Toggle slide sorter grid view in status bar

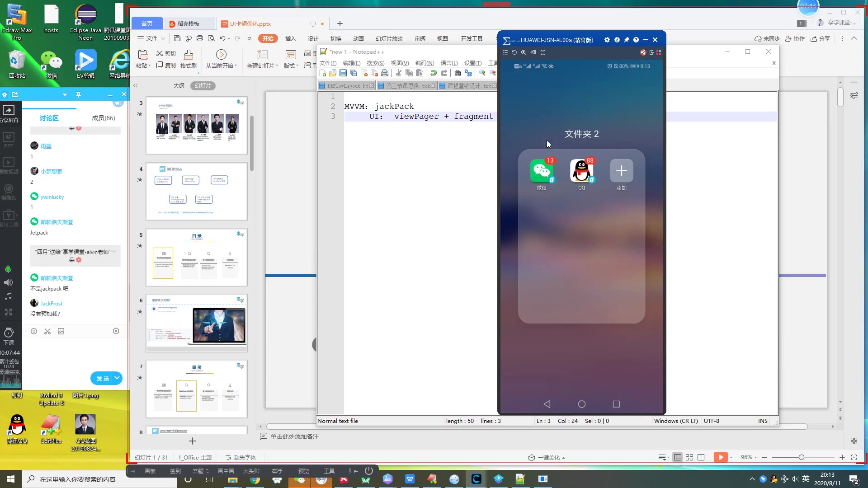pyautogui.click(x=689, y=457)
